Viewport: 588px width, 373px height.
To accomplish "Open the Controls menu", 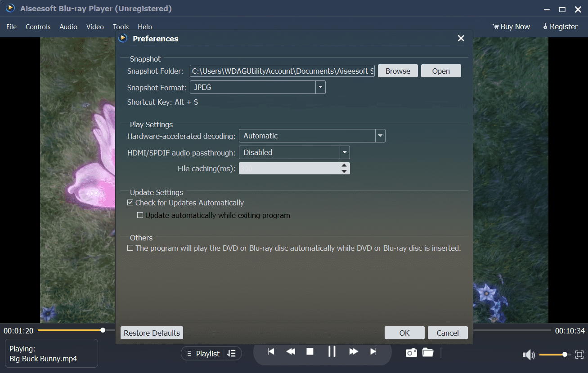I will (x=38, y=27).
